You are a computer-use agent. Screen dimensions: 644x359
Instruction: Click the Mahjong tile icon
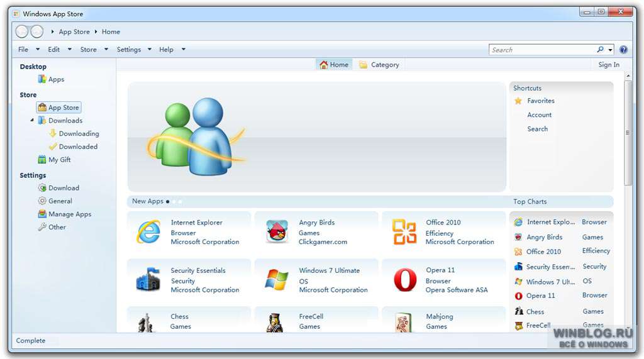click(x=403, y=323)
